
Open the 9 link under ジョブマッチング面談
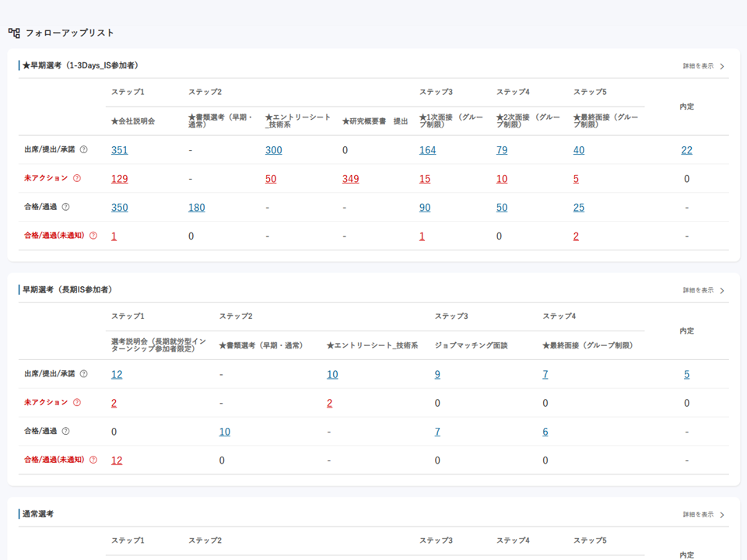tap(437, 375)
